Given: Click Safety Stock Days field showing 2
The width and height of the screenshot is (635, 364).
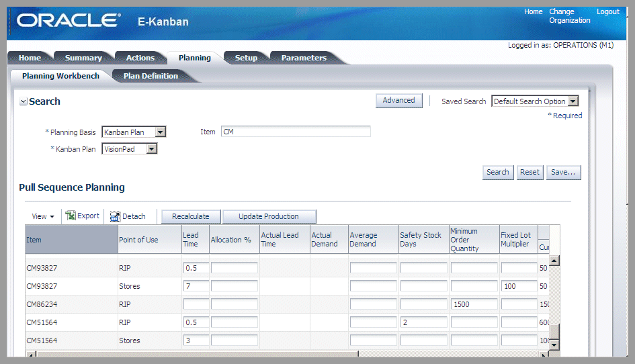Looking at the screenshot, I should tap(423, 322).
